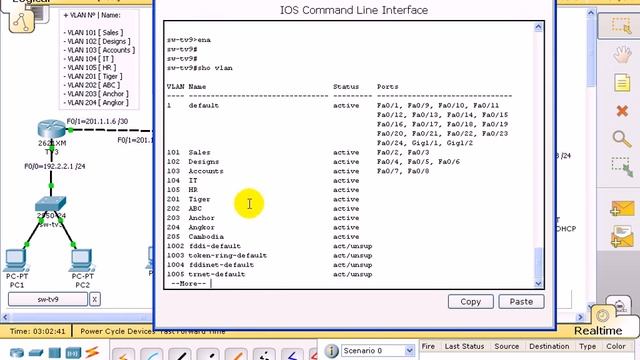The image size is (640, 360).
Task: Click the F0/1=201.1.1.6 /30 label
Action: click(97, 121)
